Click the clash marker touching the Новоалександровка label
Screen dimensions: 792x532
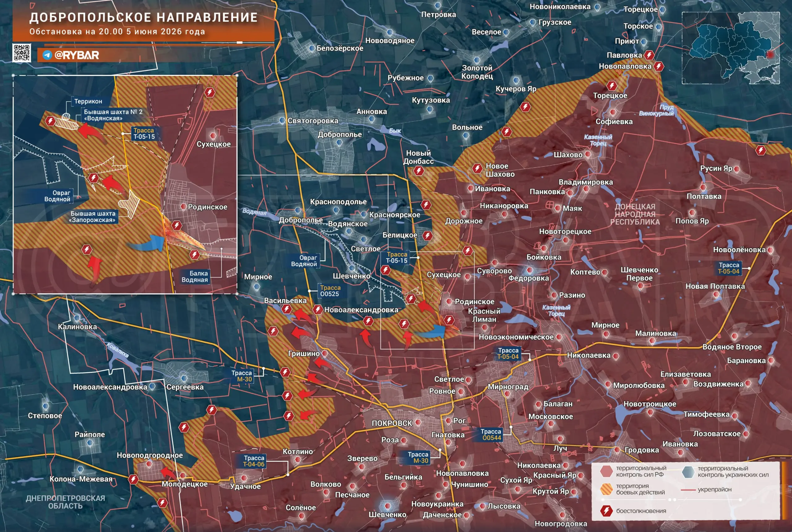(318, 309)
